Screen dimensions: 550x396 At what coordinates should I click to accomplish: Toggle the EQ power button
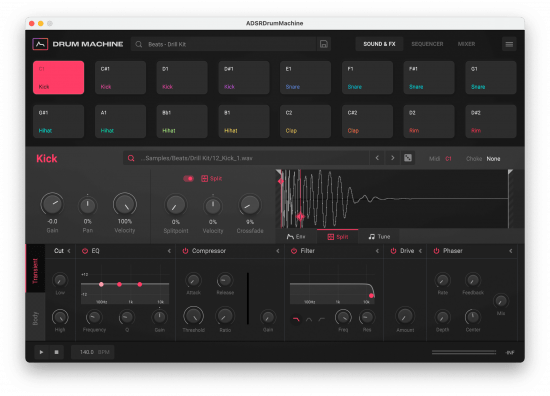[x=85, y=251]
